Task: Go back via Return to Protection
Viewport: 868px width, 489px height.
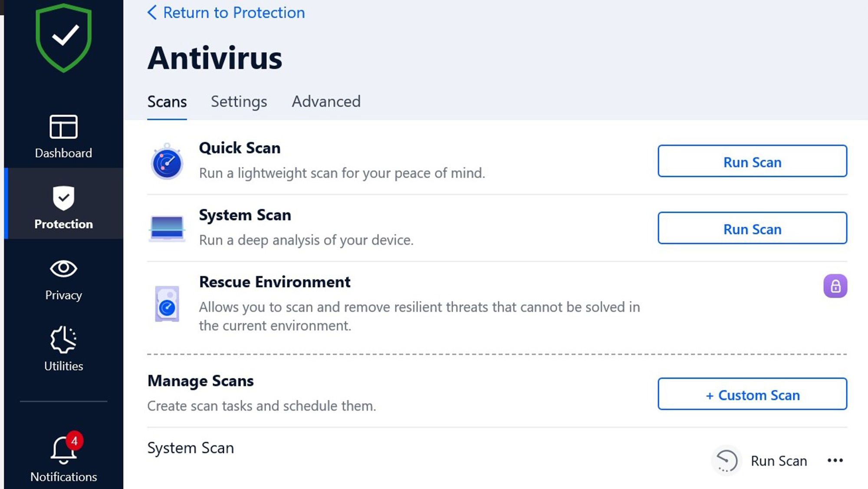Action: (x=226, y=13)
